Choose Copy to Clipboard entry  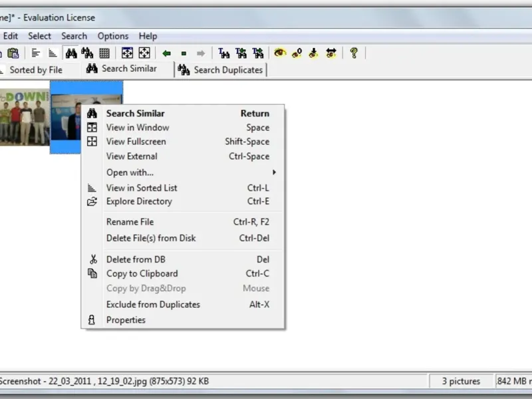point(183,273)
